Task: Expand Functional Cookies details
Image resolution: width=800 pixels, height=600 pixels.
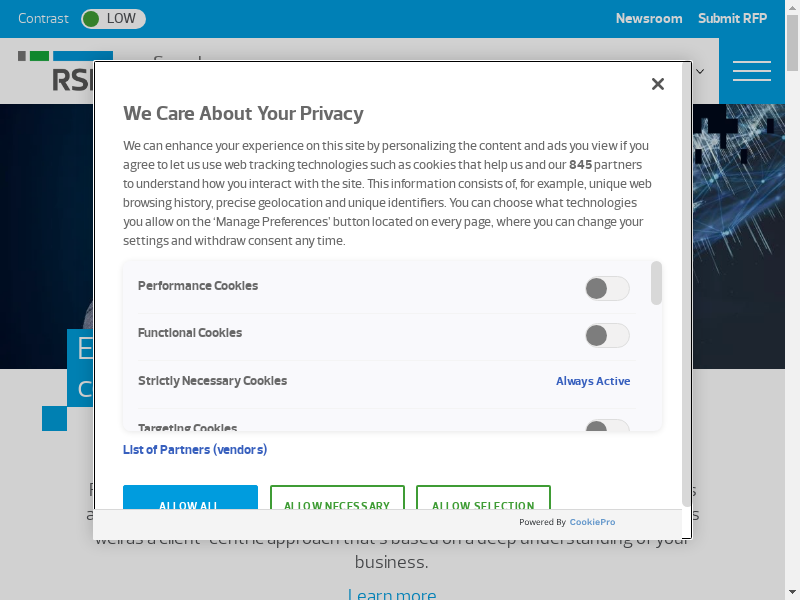Action: [x=190, y=333]
